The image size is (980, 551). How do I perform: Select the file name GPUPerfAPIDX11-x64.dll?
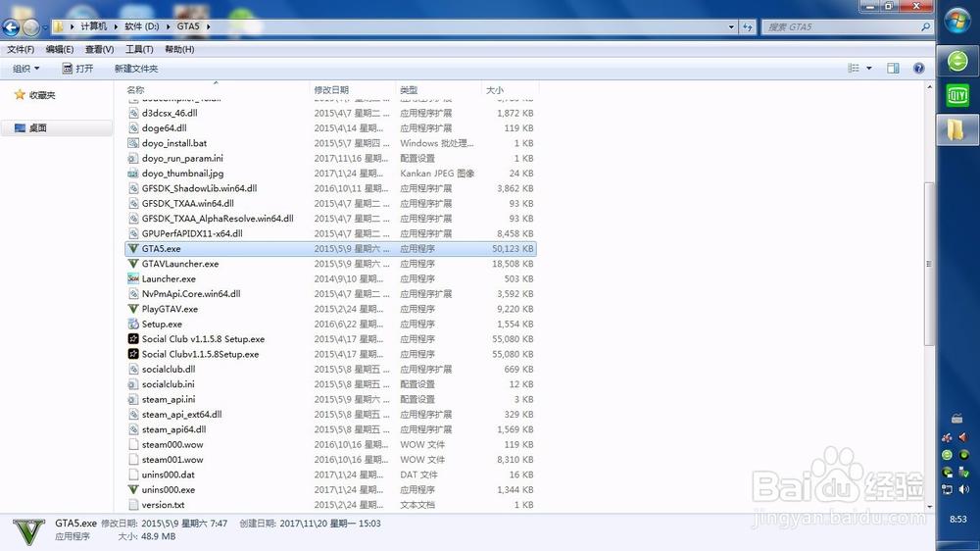(192, 233)
